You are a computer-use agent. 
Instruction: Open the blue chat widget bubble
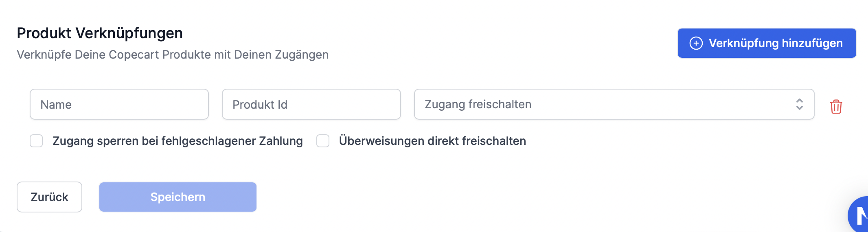tap(859, 215)
